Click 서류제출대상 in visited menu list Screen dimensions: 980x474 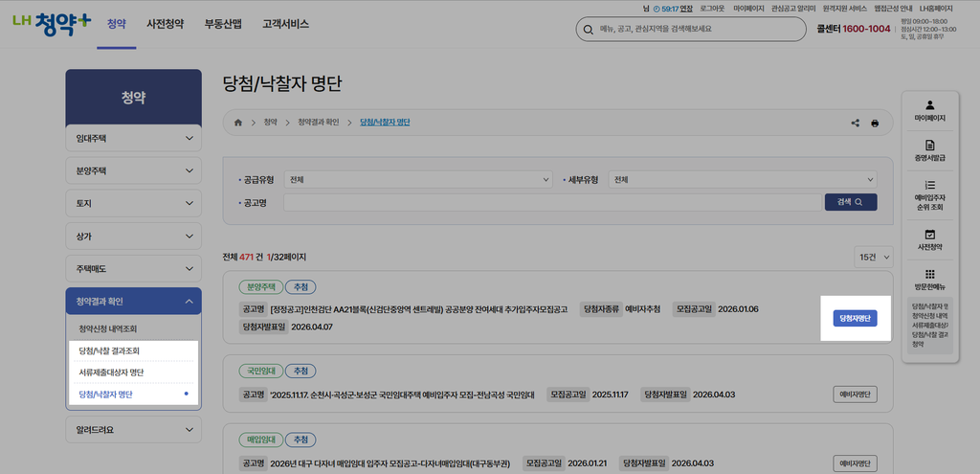click(930, 326)
